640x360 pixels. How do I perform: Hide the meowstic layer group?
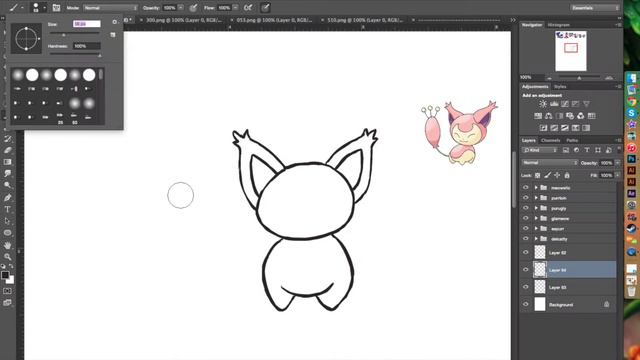tap(526, 188)
